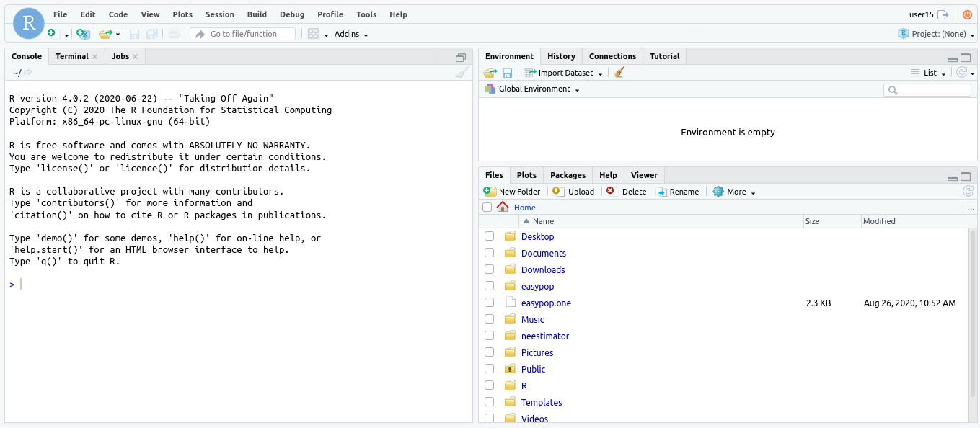
Task: Click the Open File folder icon
Action: coord(106,34)
